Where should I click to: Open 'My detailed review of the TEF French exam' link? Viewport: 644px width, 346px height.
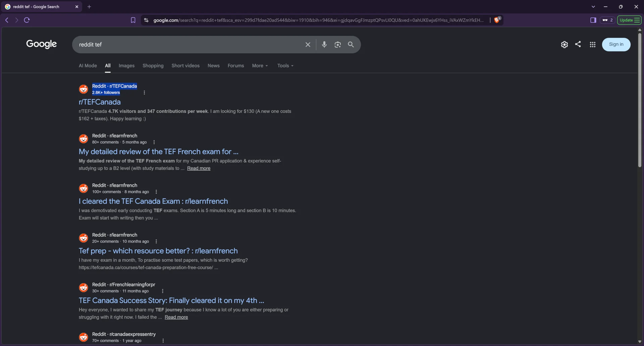click(x=159, y=152)
